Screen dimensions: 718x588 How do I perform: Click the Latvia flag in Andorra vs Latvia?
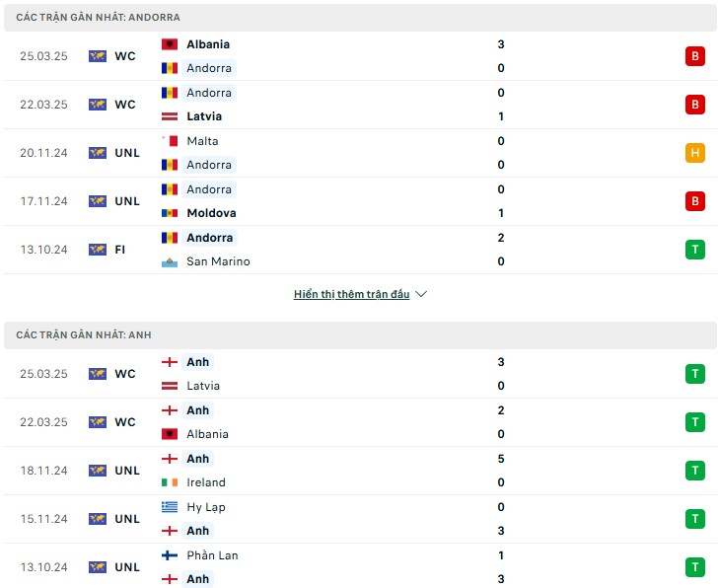click(170, 116)
